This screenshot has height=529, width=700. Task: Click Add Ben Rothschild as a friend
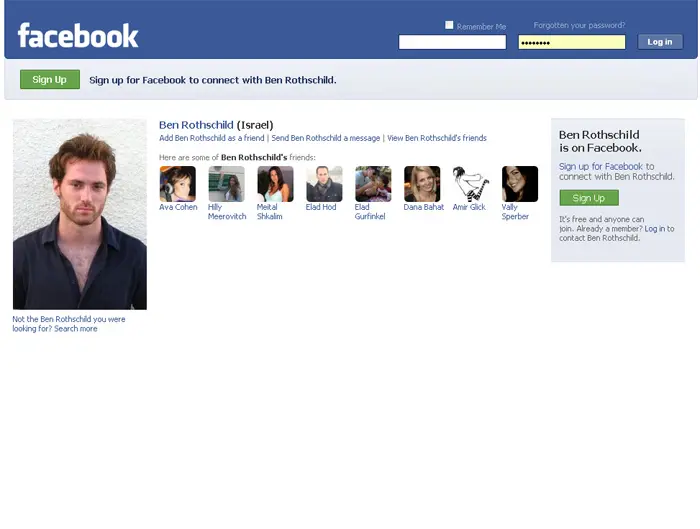(212, 138)
